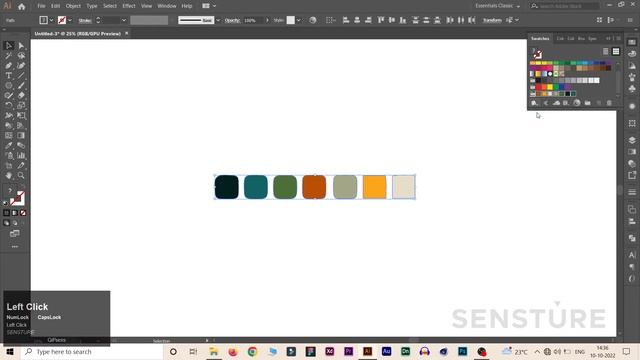This screenshot has height=360, width=640.
Task: Click the Change Screen Mode icon
Action: pyautogui.click(x=15, y=233)
